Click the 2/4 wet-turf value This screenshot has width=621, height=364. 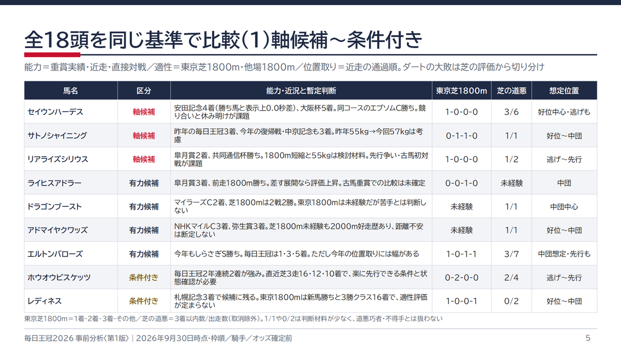[511, 277]
